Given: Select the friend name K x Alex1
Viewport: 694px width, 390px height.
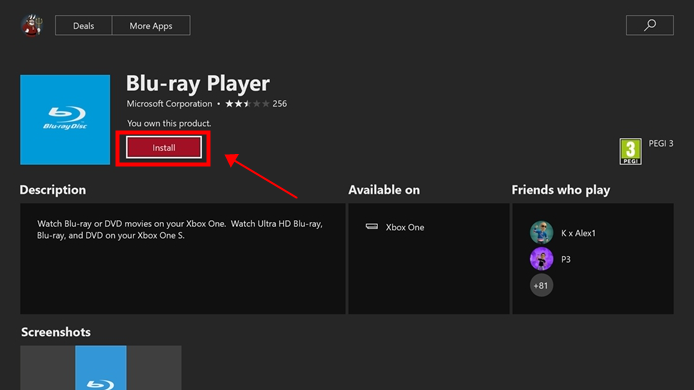Looking at the screenshot, I should point(578,233).
